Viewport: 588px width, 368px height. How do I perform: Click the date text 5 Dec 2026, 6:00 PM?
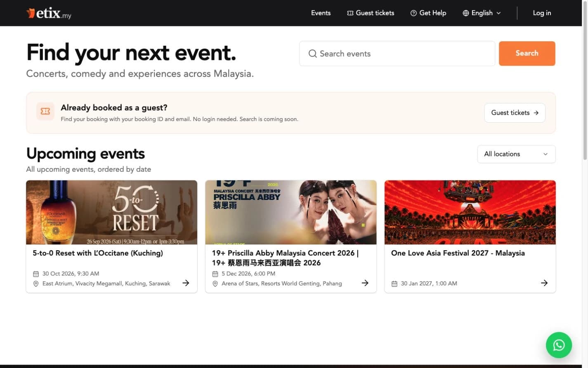point(248,274)
